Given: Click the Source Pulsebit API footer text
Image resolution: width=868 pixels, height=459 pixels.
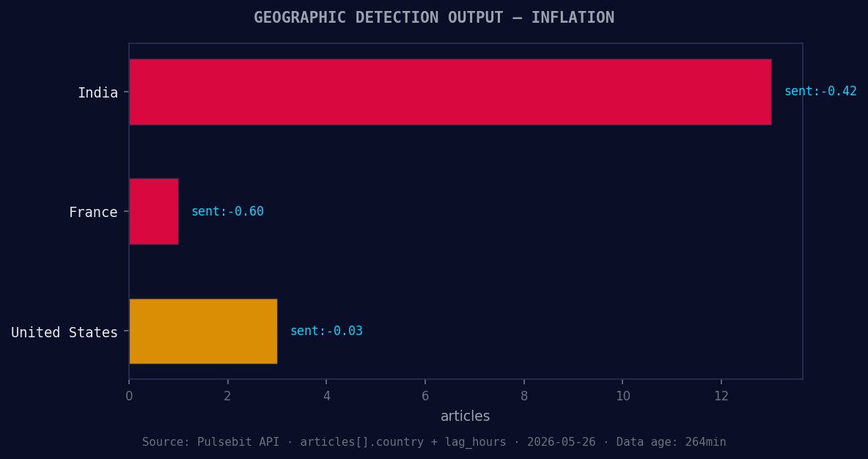Looking at the screenshot, I should (x=434, y=442).
